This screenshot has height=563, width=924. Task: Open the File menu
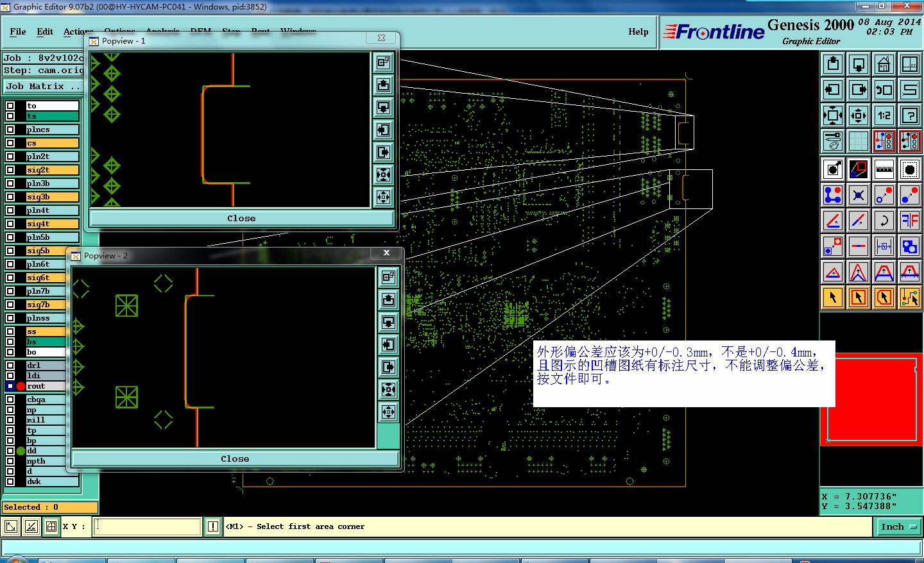pos(18,31)
